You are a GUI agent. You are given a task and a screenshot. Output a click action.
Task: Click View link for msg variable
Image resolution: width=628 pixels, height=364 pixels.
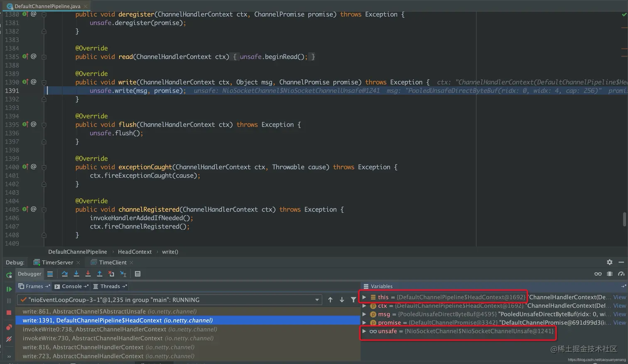(x=619, y=314)
